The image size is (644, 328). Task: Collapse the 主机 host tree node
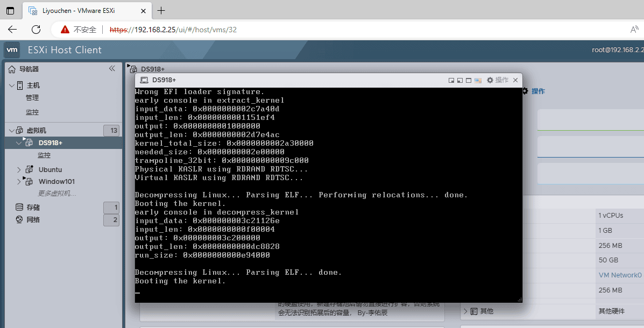(x=12, y=85)
